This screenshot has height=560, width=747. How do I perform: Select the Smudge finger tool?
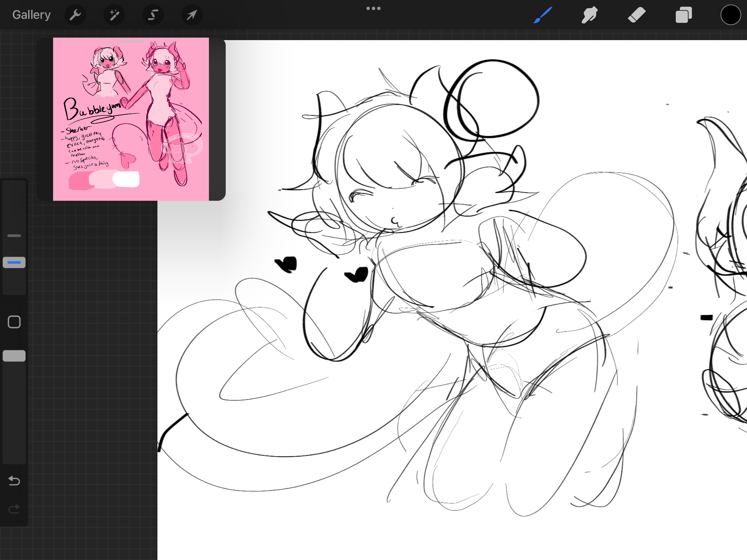click(589, 15)
